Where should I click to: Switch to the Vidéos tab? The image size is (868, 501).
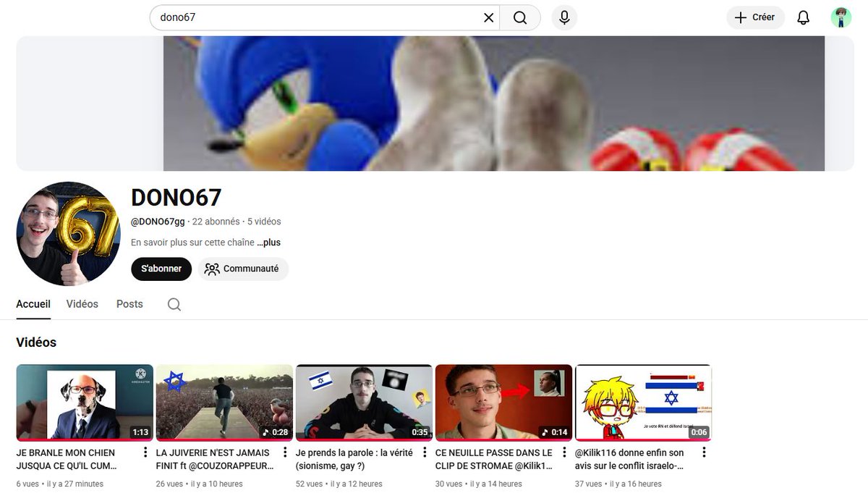82,304
